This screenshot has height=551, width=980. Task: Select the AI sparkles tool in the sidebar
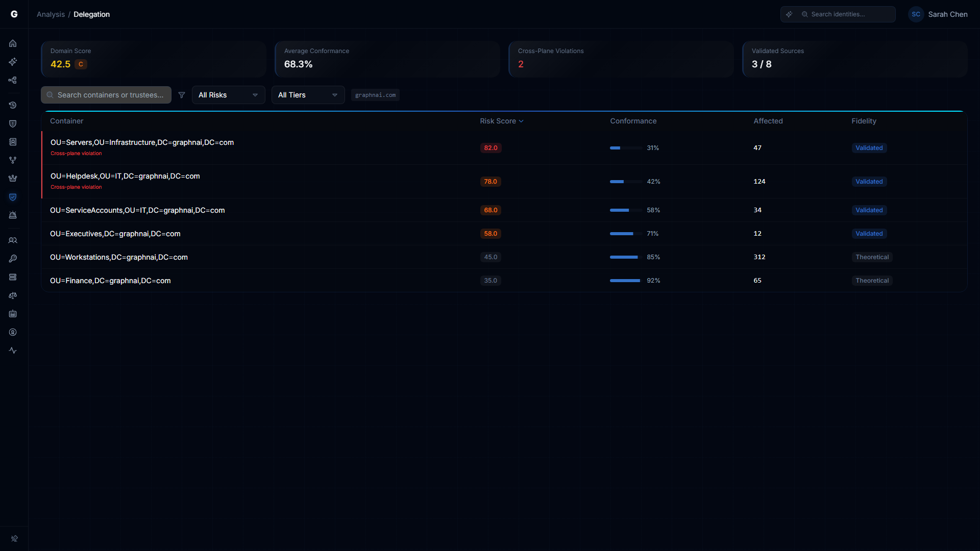pyautogui.click(x=13, y=62)
